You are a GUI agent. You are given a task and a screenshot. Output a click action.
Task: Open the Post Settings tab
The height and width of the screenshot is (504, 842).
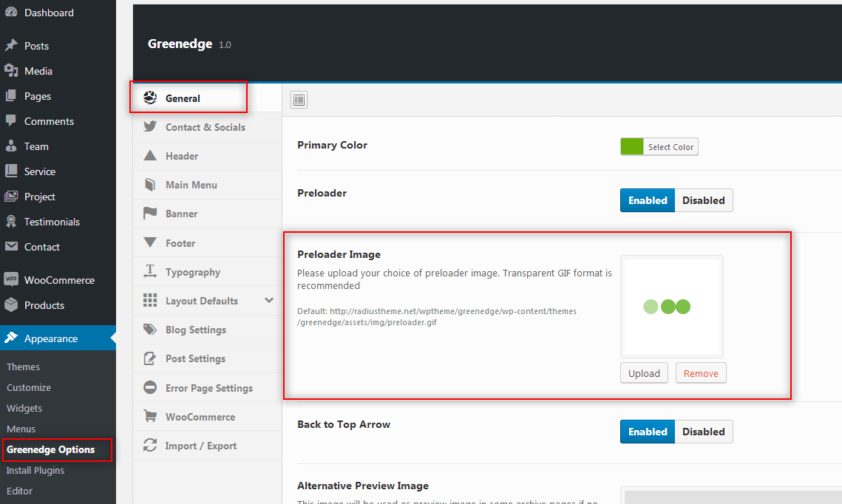click(x=207, y=359)
